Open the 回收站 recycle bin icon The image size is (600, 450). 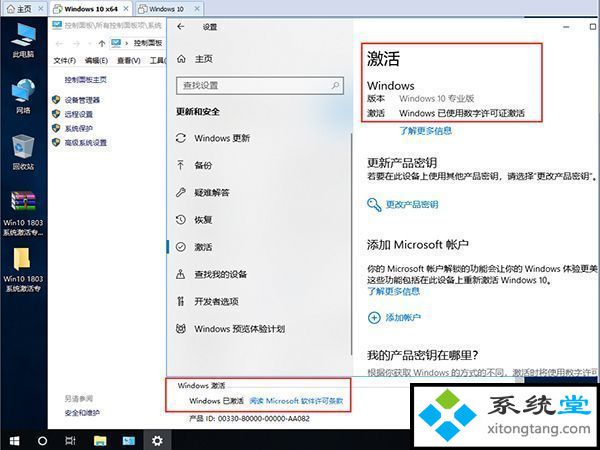point(23,152)
